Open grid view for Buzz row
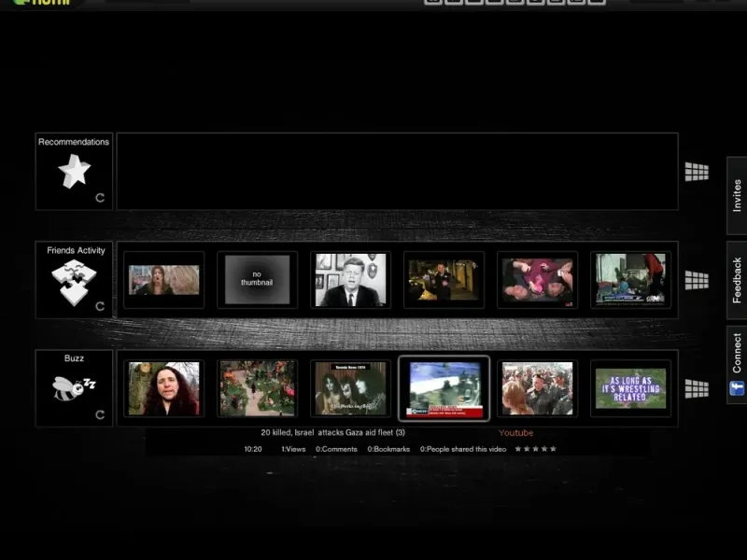747x560 pixels. tap(697, 388)
